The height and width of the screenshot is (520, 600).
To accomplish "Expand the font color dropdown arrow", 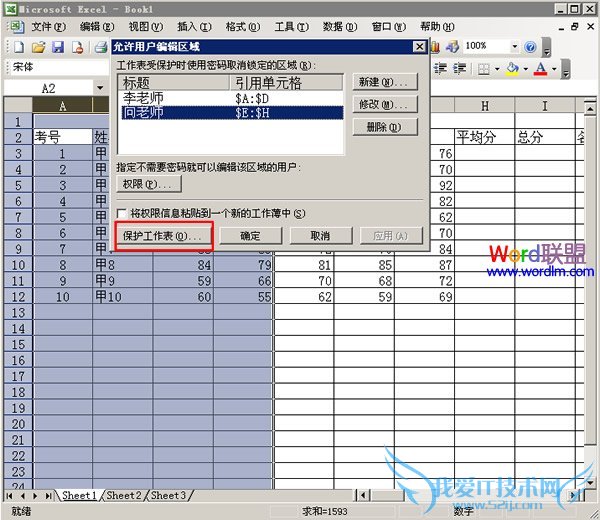I will pyautogui.click(x=554, y=69).
